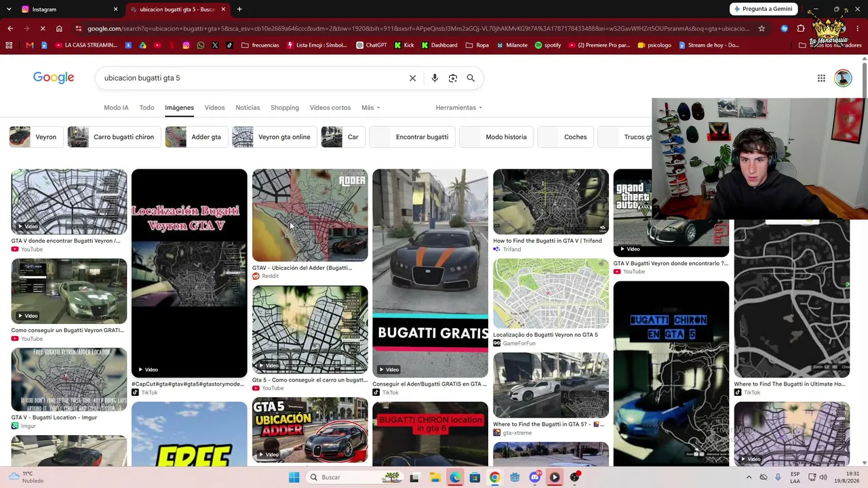Open the new tab plus button
The width and height of the screenshot is (868, 488).
click(x=239, y=9)
